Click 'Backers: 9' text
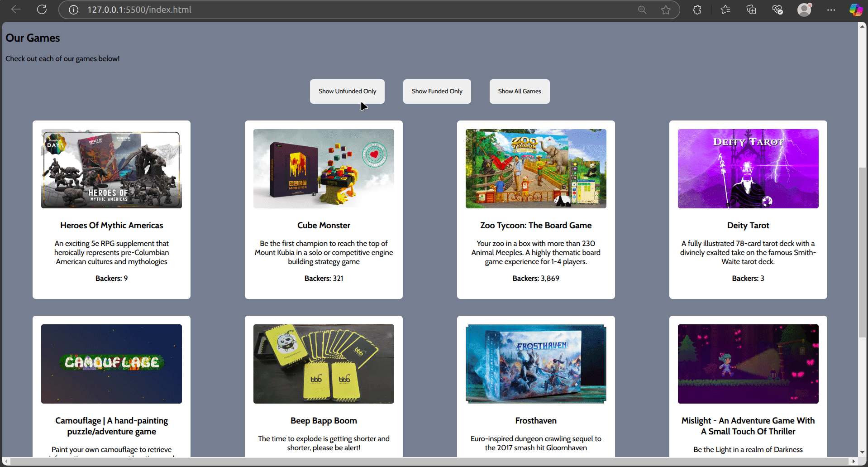868x467 pixels. click(x=111, y=279)
